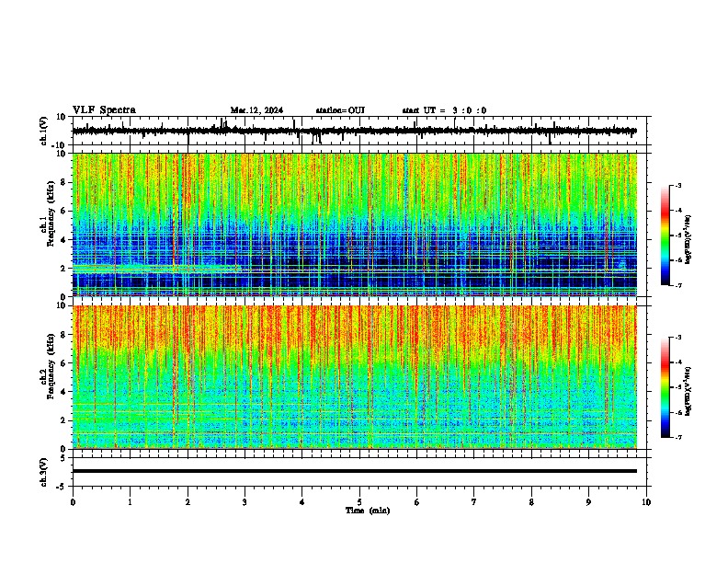
Task: Click the thick black ch.3 voltage line
Action: click(355, 471)
